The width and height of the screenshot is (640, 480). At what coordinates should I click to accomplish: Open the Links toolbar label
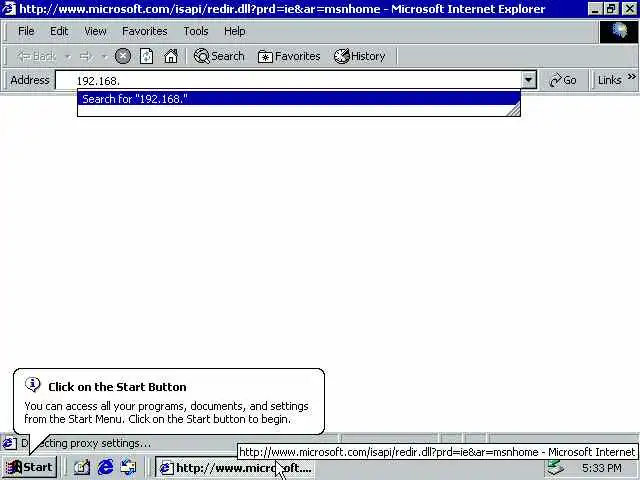pos(610,80)
